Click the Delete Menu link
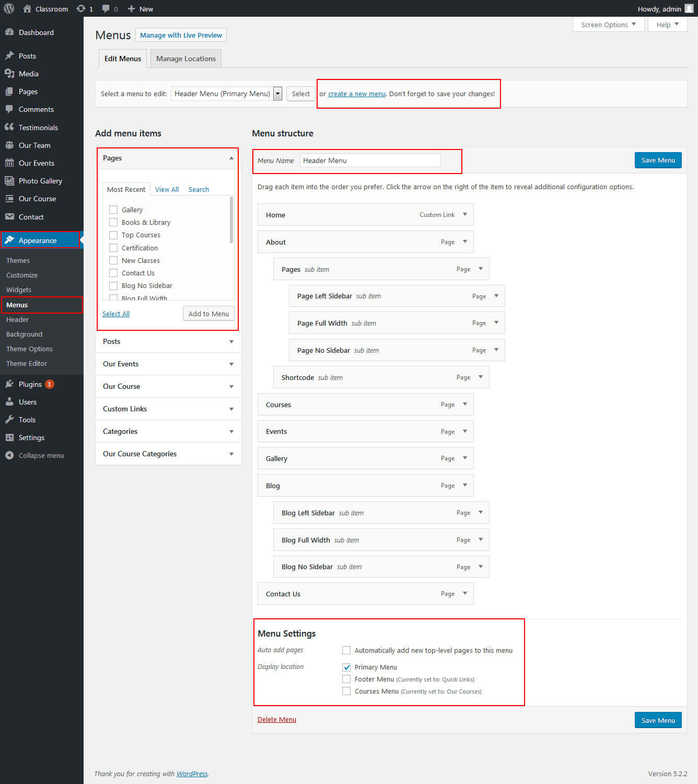 276,720
